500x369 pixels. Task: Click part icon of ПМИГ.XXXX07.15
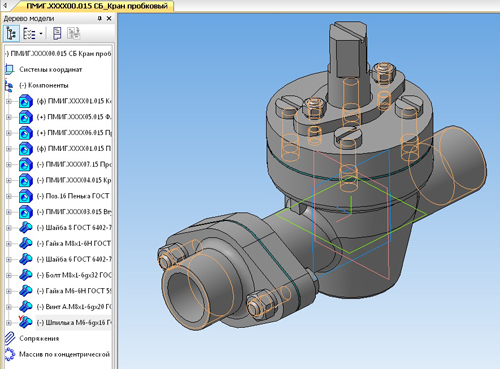(x=26, y=165)
